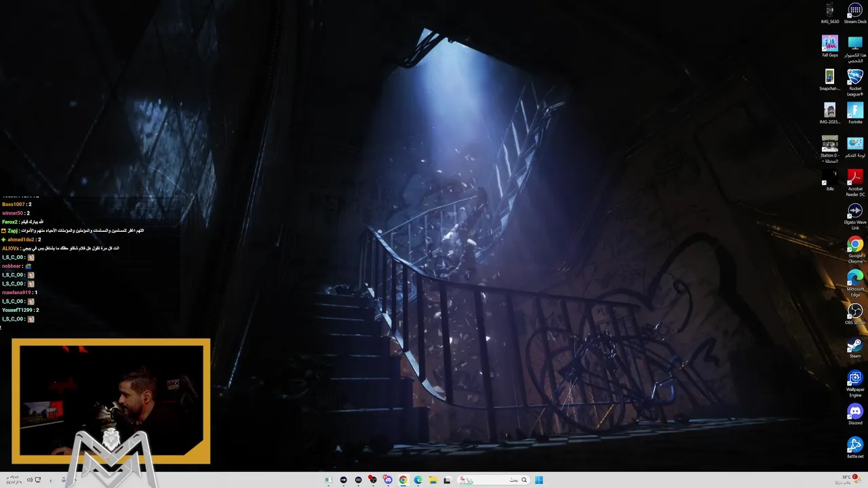Open the Wallpaper Engine desktop shortcut
The width and height of the screenshot is (868, 488).
pos(855,384)
